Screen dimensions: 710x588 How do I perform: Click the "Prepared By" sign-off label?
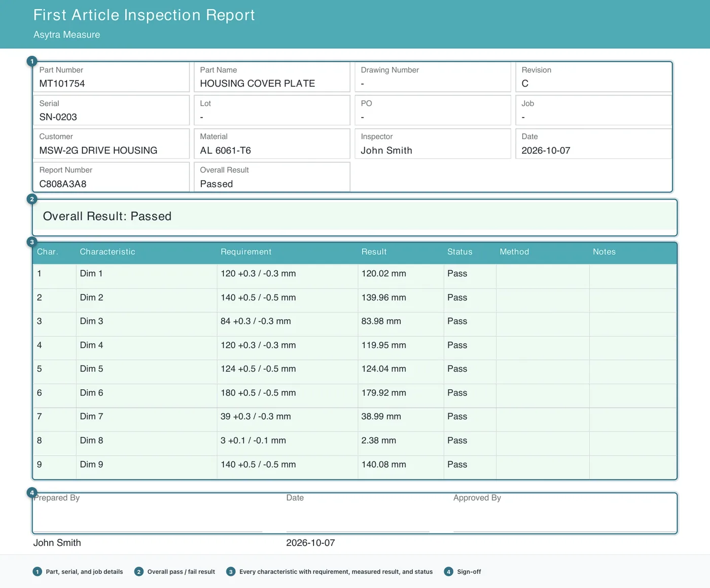(x=57, y=498)
